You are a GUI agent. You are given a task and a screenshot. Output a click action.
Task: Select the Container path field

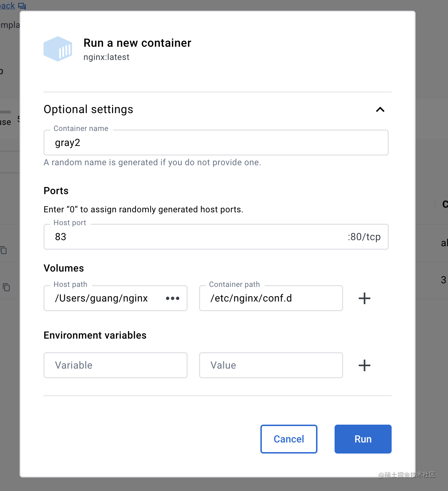[271, 298]
